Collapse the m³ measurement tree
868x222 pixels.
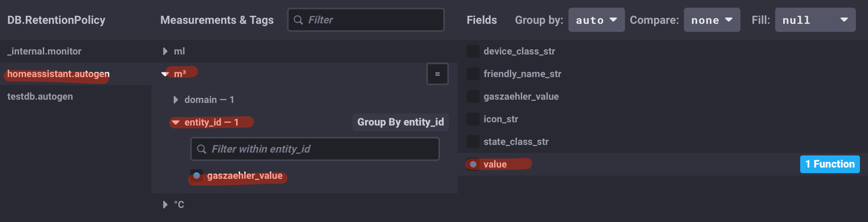(165, 74)
